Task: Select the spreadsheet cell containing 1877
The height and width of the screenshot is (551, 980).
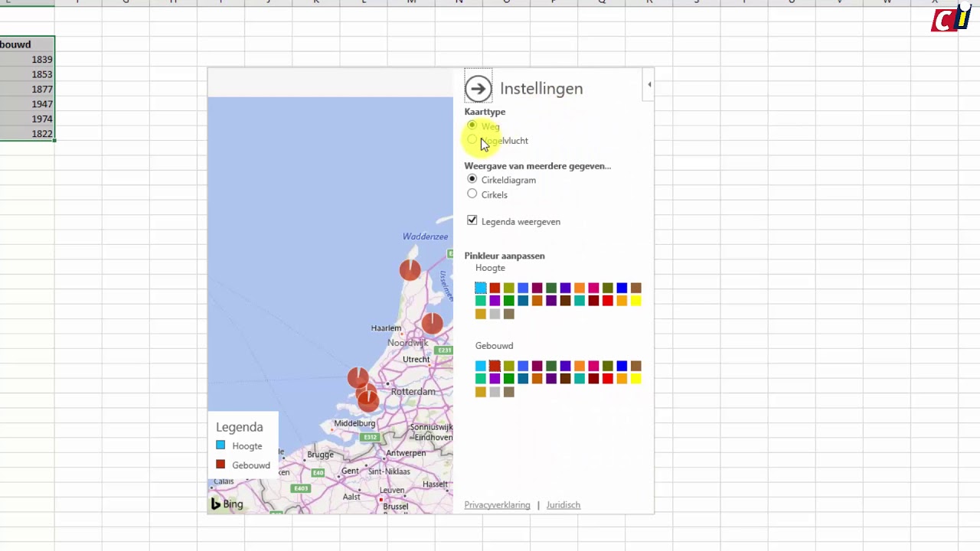Action: [x=27, y=89]
